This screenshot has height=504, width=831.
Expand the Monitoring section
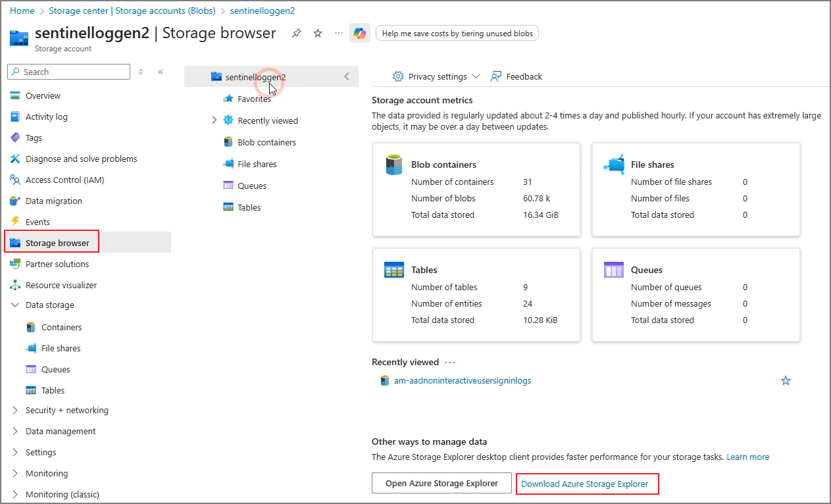coord(15,473)
